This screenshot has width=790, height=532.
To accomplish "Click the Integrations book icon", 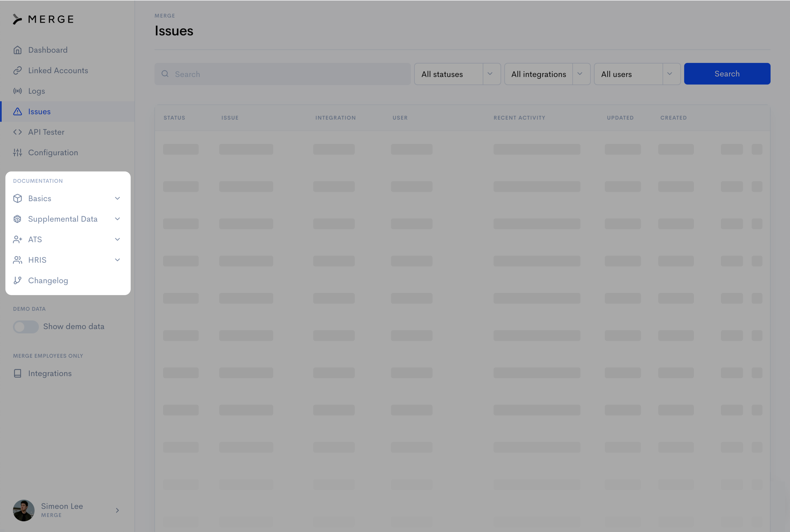I will pos(18,373).
